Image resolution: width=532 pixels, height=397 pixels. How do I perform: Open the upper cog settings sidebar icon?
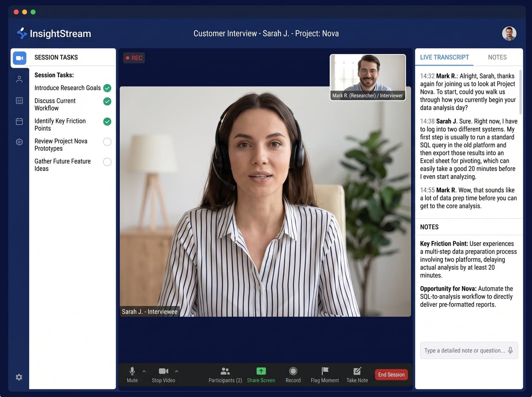point(19,142)
